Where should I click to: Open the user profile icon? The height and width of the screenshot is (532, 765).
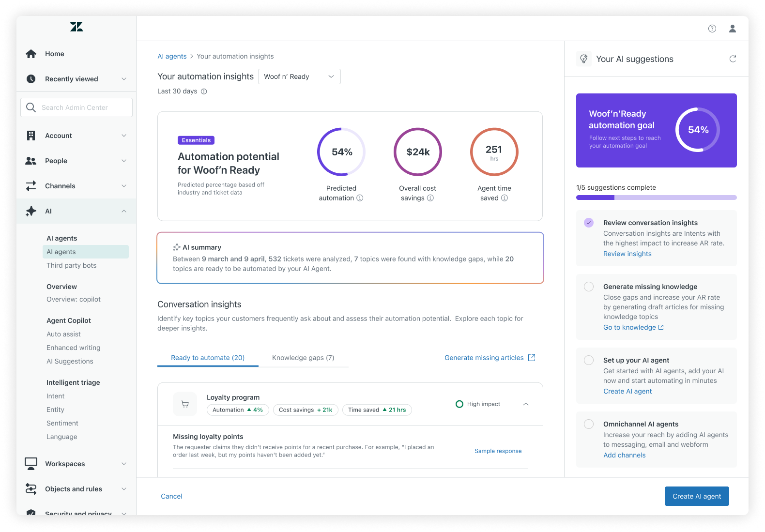pos(732,29)
